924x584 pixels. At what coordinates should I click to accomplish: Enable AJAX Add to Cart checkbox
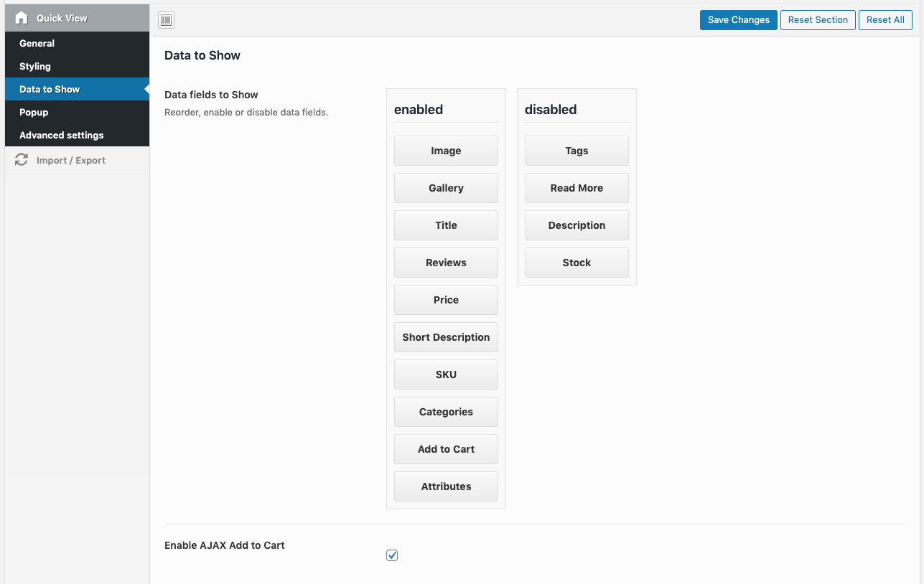point(391,555)
